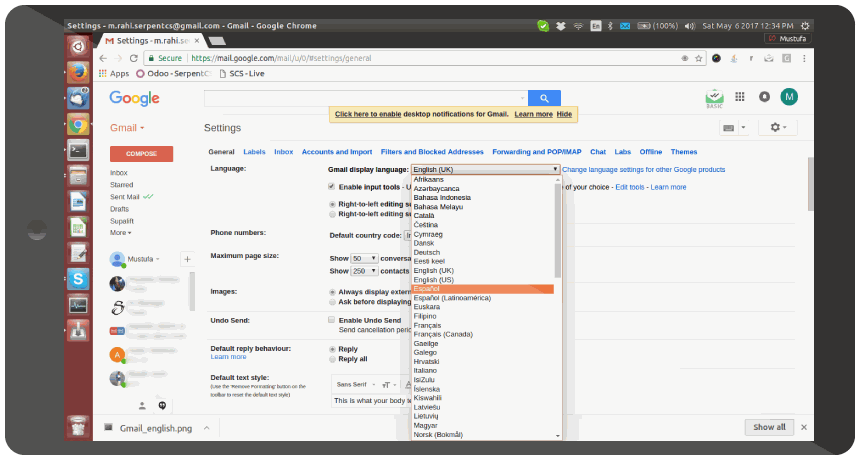The width and height of the screenshot is (860, 460).
Task: Switch to the Inbox settings tab
Action: (x=284, y=152)
